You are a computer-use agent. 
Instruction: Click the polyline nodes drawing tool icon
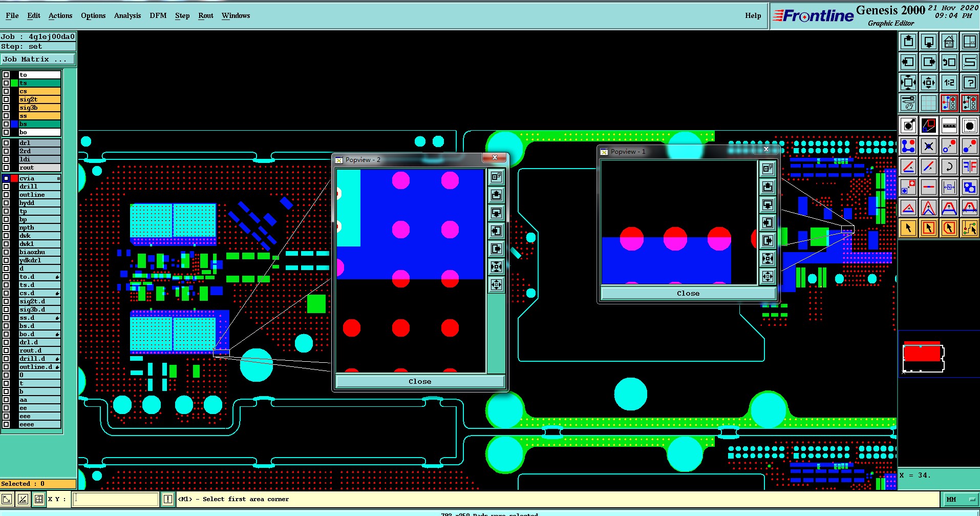click(x=908, y=146)
